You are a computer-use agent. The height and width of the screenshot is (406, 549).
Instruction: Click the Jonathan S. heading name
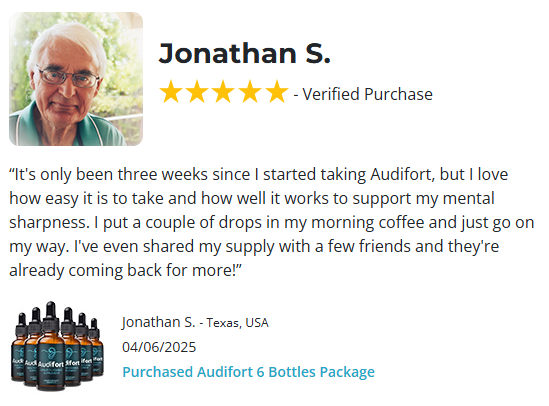[x=244, y=53]
